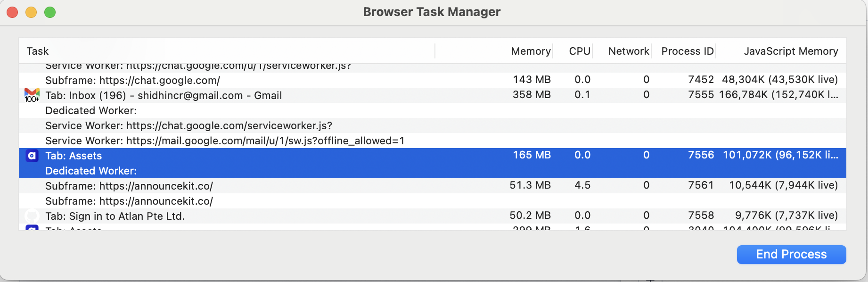Click the 9,776K (7,737K live) JavaScript memory cell

pos(787,216)
